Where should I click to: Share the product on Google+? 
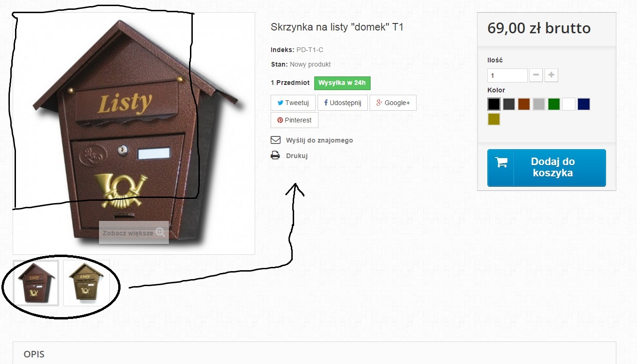tap(393, 103)
